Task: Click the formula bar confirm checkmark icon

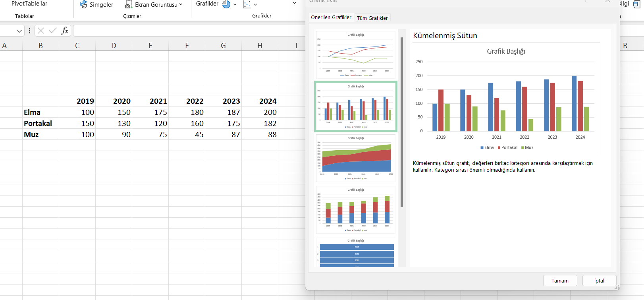Action: point(53,31)
